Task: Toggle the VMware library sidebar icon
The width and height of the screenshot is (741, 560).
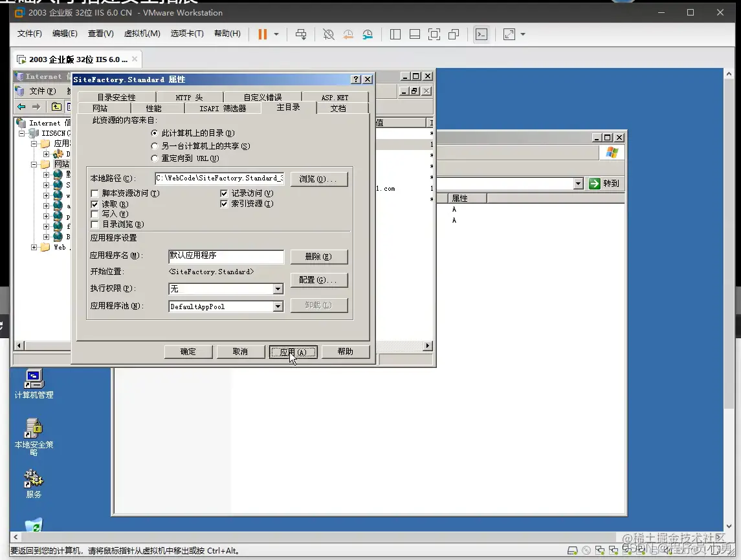Action: 395,34
